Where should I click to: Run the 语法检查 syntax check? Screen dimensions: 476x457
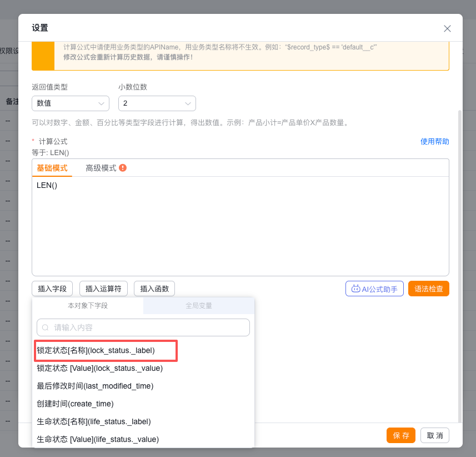[x=429, y=289]
